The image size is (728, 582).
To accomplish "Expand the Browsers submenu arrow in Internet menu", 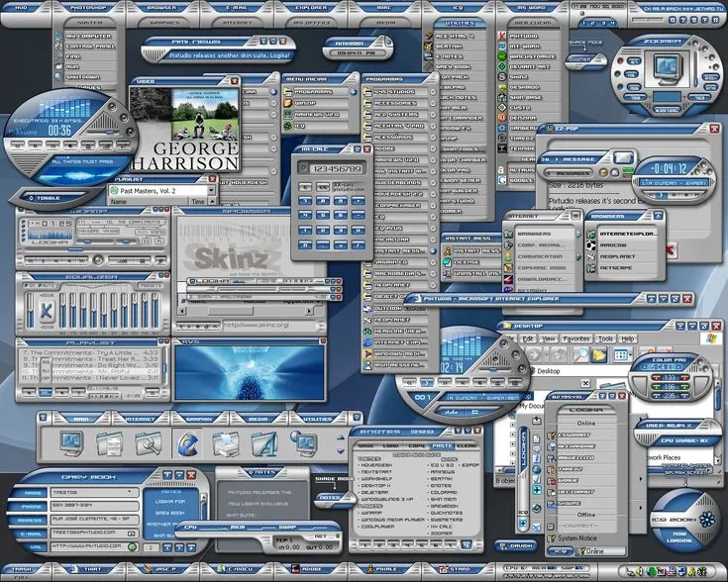I will (578, 234).
